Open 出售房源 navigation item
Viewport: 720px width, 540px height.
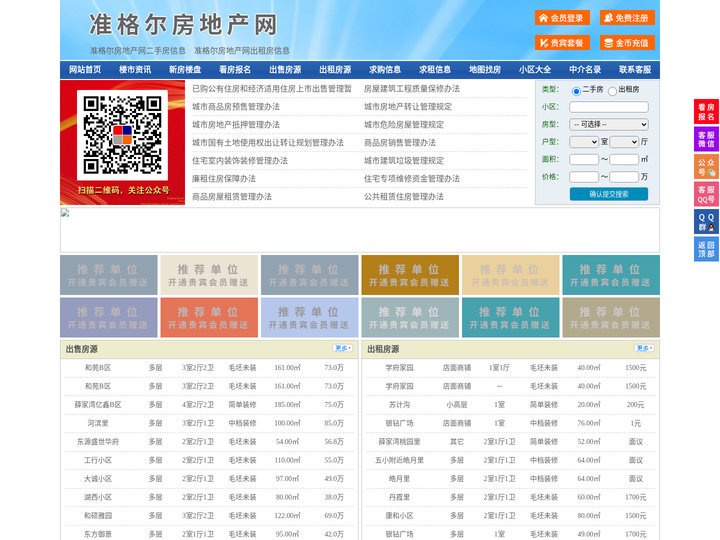pyautogui.click(x=285, y=70)
